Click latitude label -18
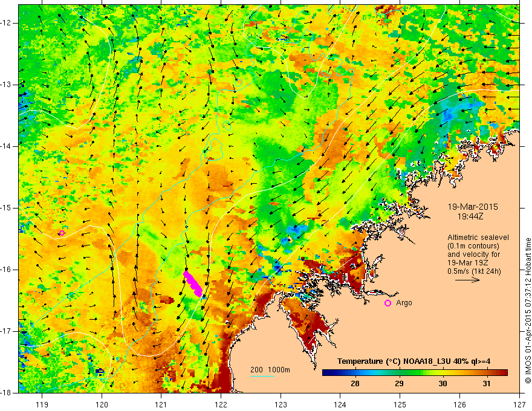Image resolution: width=532 pixels, height=411 pixels. [x=7, y=393]
